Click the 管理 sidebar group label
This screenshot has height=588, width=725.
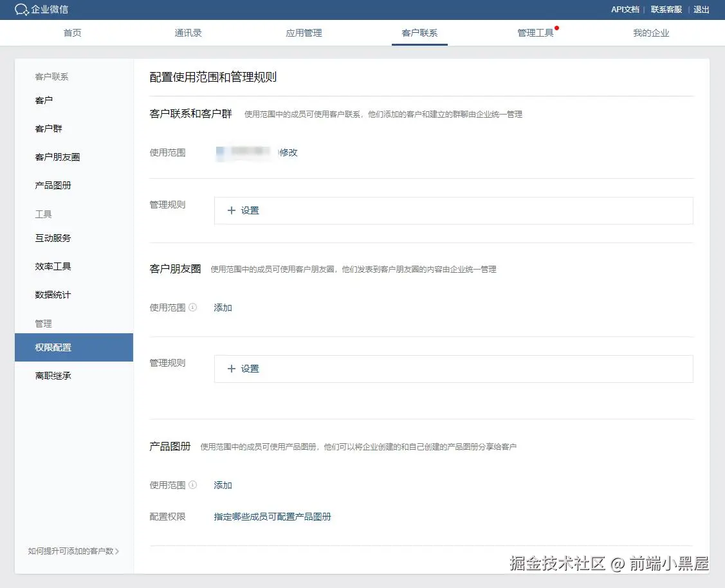click(44, 324)
